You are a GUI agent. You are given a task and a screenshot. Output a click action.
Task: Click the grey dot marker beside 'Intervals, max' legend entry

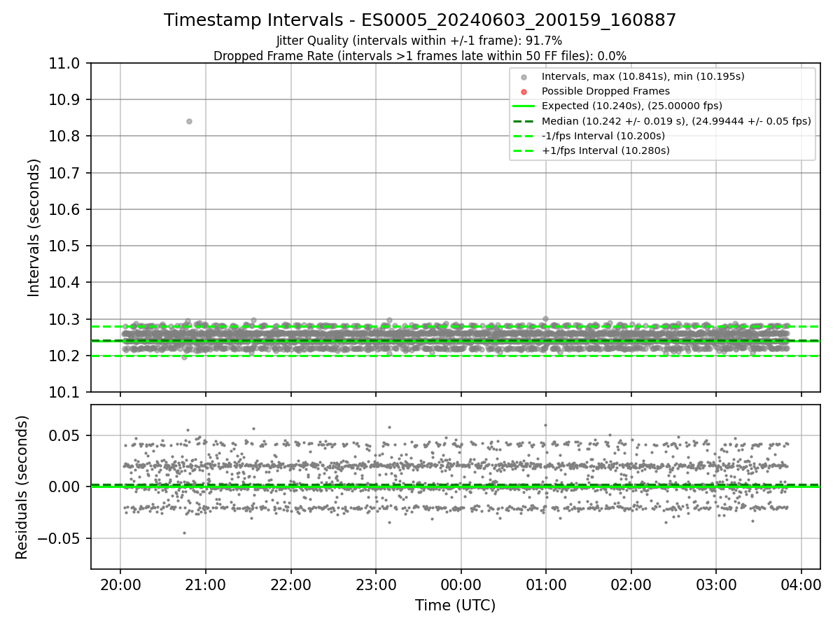click(x=524, y=76)
